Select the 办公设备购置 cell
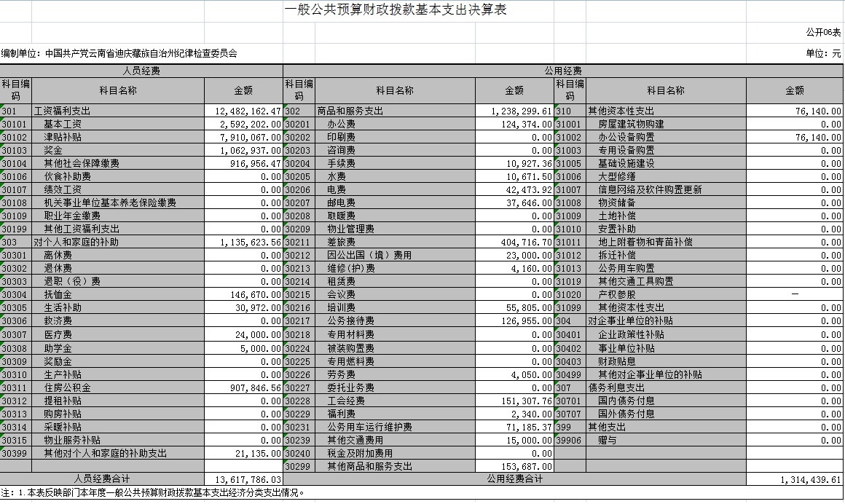Image resolution: width=845 pixels, height=504 pixels. 666,138
